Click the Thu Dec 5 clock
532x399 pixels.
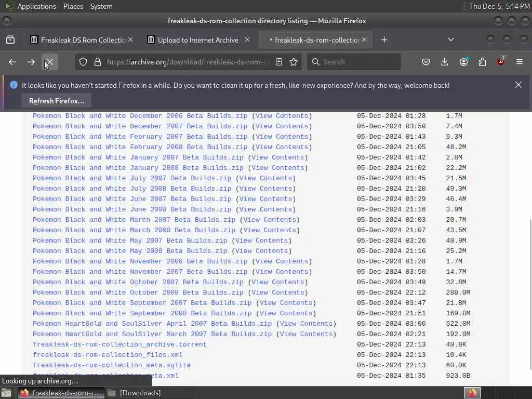click(499, 6)
